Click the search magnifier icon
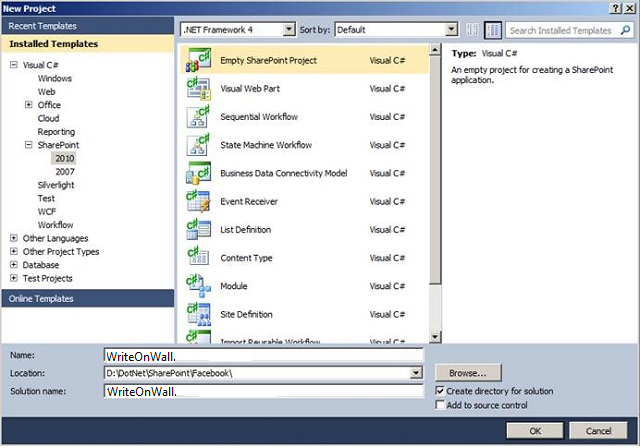 click(x=625, y=30)
